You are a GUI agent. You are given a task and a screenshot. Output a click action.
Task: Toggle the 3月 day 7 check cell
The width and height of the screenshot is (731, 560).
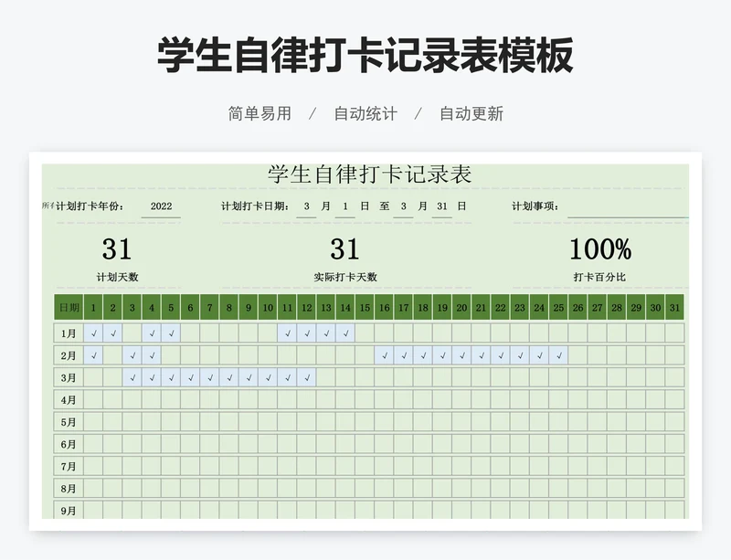[210, 377]
